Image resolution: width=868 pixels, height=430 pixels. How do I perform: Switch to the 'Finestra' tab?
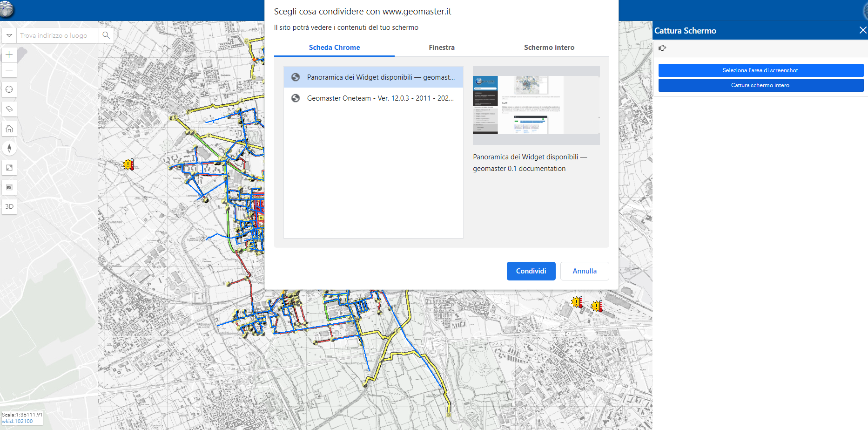coord(442,48)
